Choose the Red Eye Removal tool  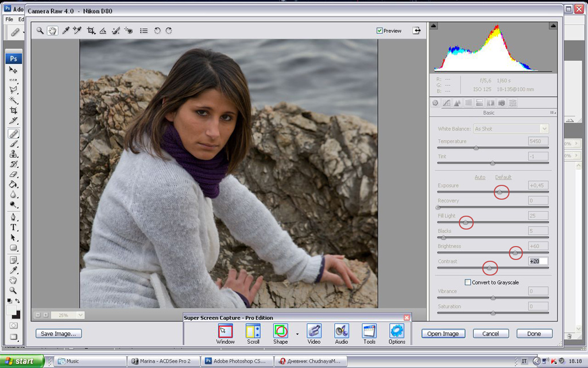[129, 30]
